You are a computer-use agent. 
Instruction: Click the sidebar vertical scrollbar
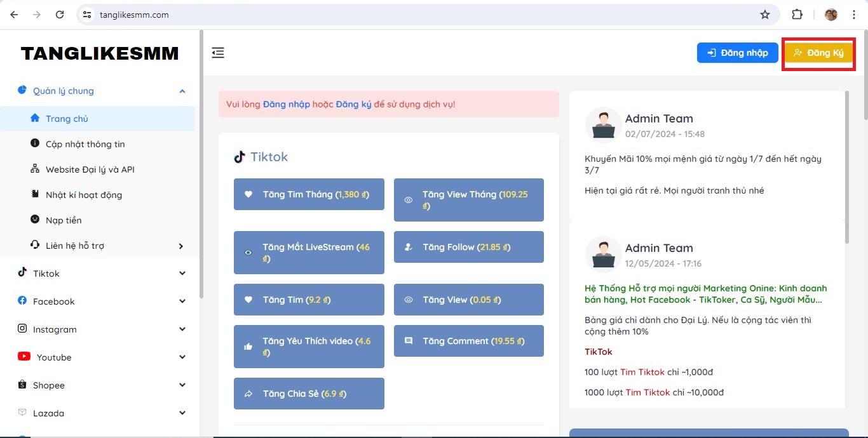(x=201, y=165)
